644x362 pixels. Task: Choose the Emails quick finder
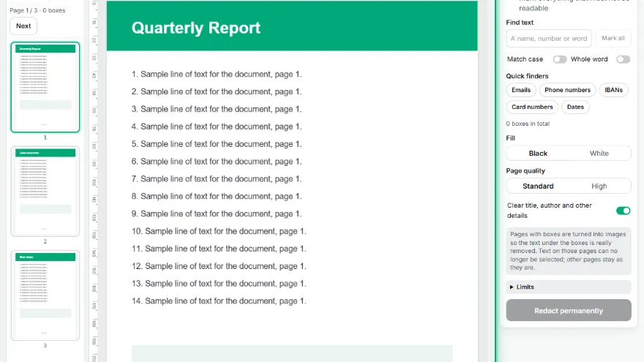(521, 90)
